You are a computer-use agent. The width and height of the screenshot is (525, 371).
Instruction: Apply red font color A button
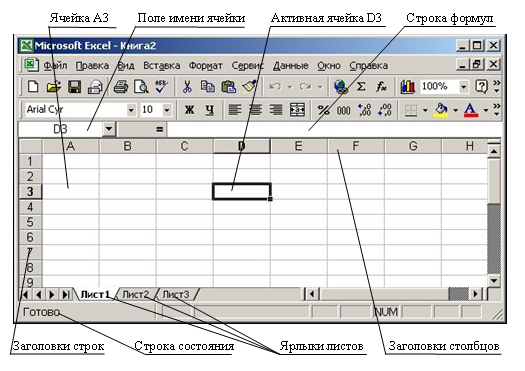pyautogui.click(x=471, y=110)
